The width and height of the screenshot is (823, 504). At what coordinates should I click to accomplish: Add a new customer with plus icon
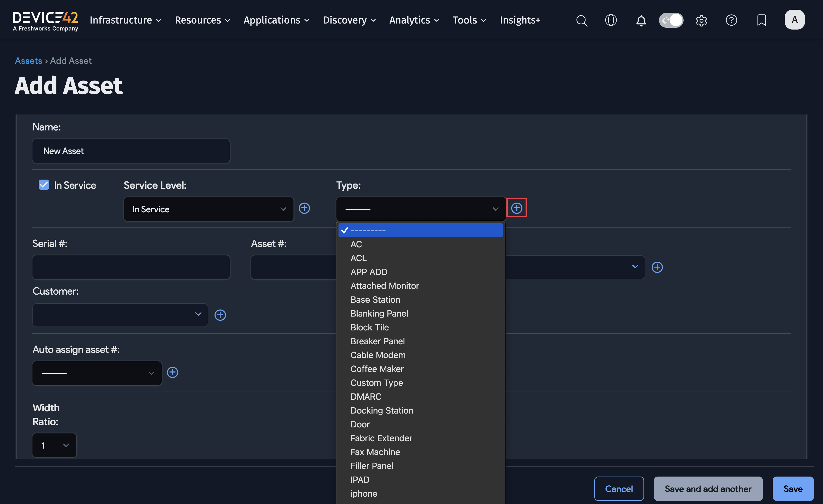pos(220,315)
